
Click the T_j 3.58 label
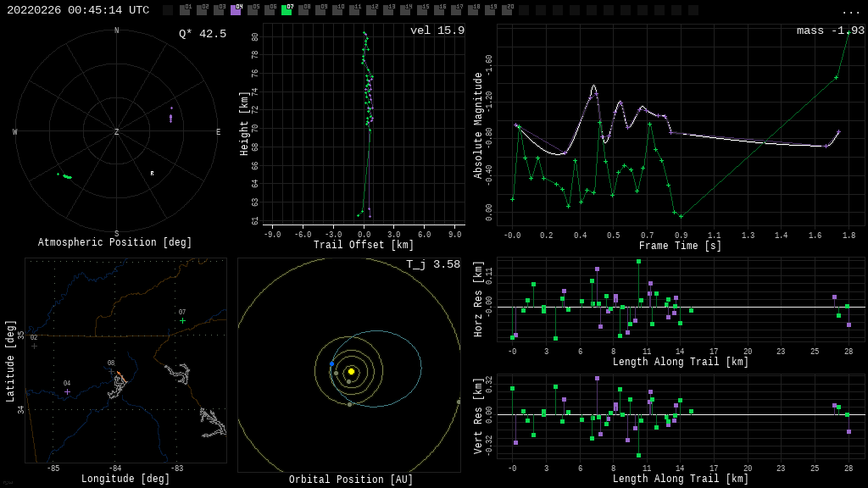[432, 264]
